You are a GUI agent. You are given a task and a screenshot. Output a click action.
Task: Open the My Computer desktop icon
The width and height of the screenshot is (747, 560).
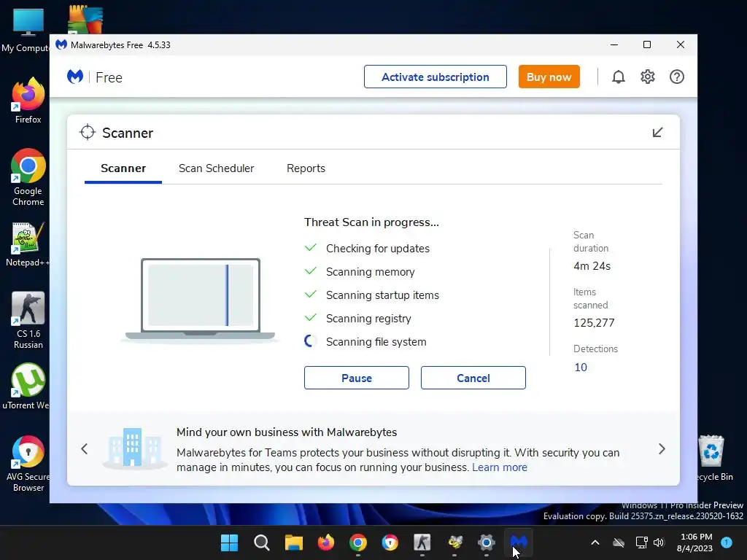pos(26,29)
